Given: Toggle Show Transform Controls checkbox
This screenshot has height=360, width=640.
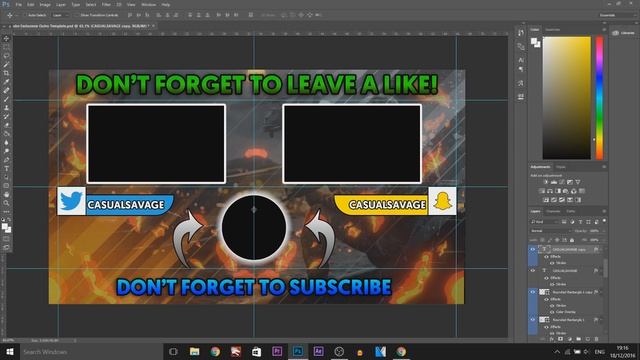Looking at the screenshot, I should pos(77,15).
